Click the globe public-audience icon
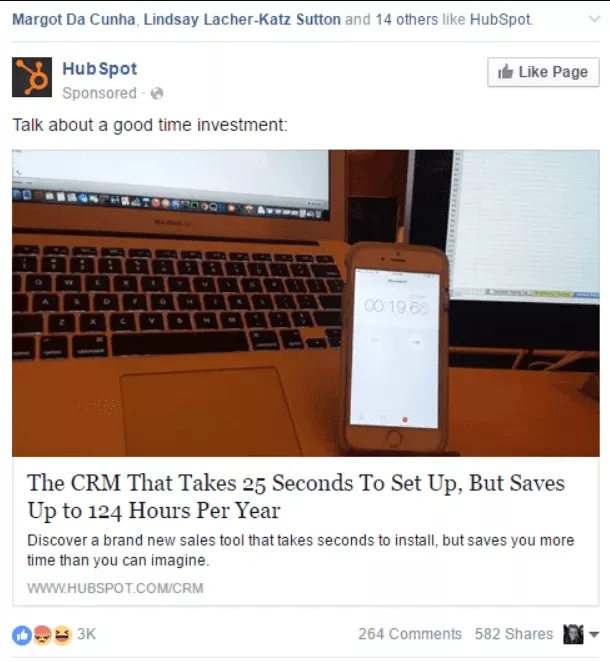 point(157,93)
